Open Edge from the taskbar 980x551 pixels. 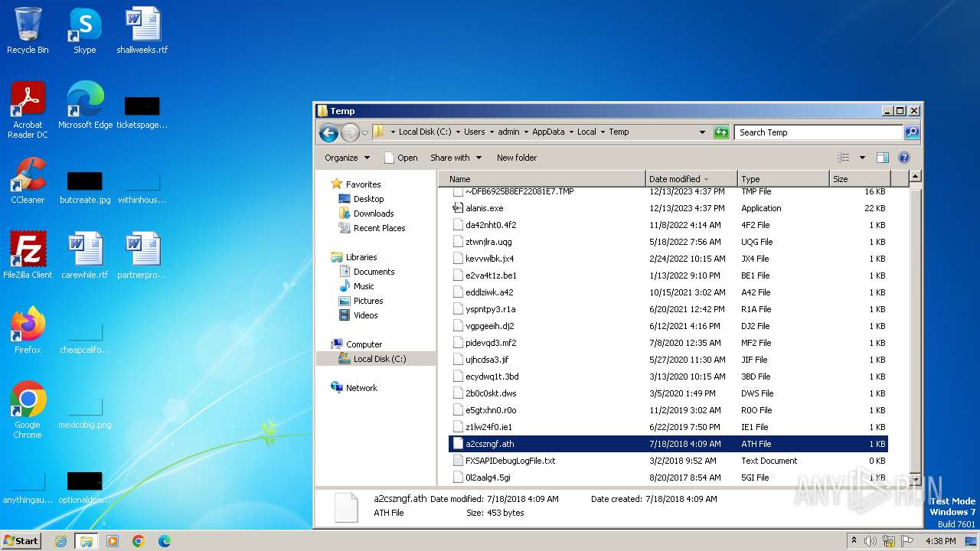point(165,541)
